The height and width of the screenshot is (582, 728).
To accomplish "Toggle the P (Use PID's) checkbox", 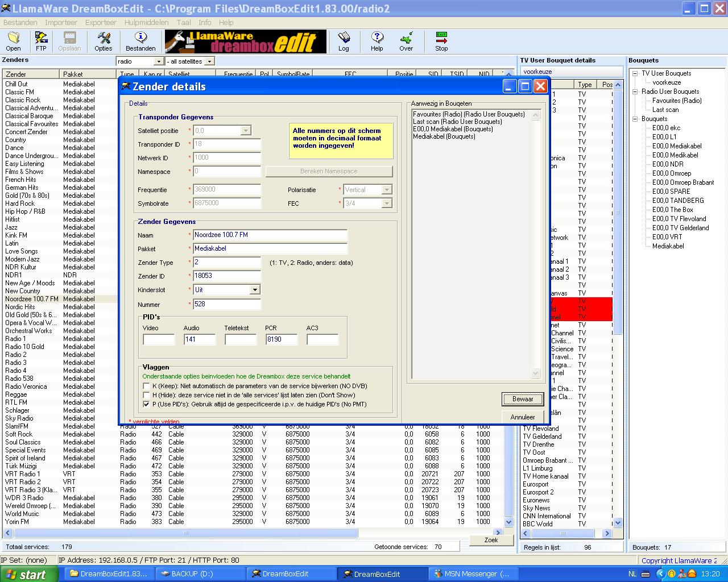I will 147,405.
